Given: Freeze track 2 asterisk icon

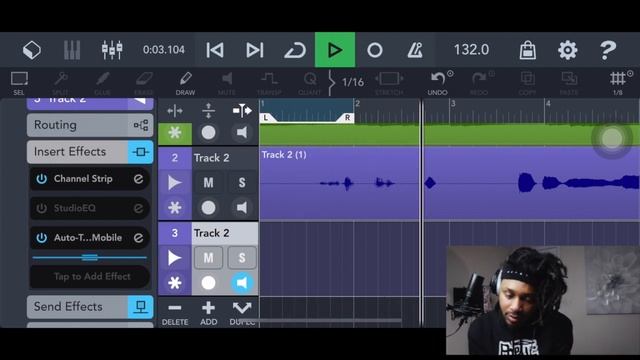Looking at the screenshot, I should pyautogui.click(x=175, y=208).
